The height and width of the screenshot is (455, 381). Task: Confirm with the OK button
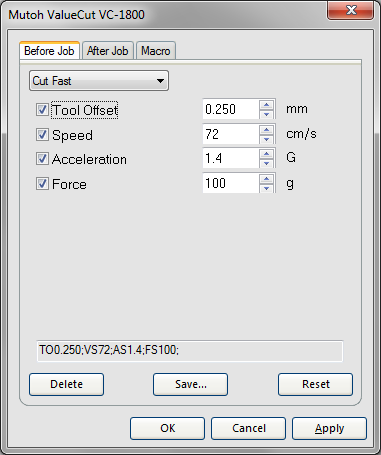point(167,428)
